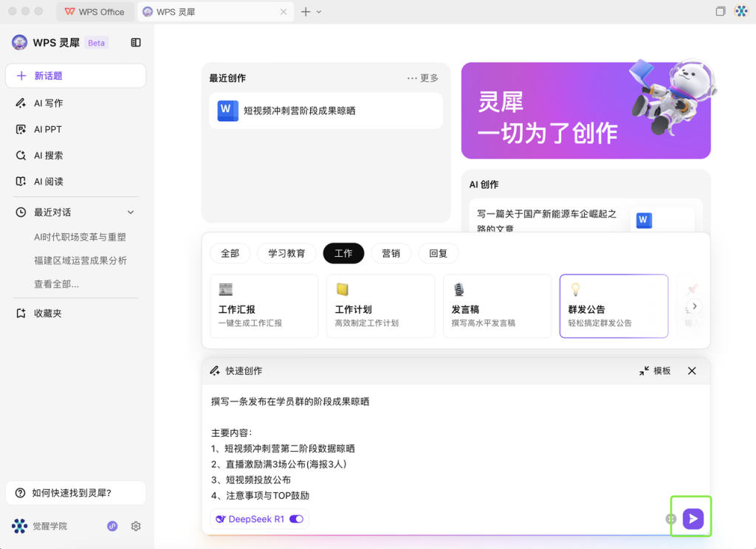Collapse the sidebar using the panel icon
This screenshot has height=549, width=756.
coord(136,42)
